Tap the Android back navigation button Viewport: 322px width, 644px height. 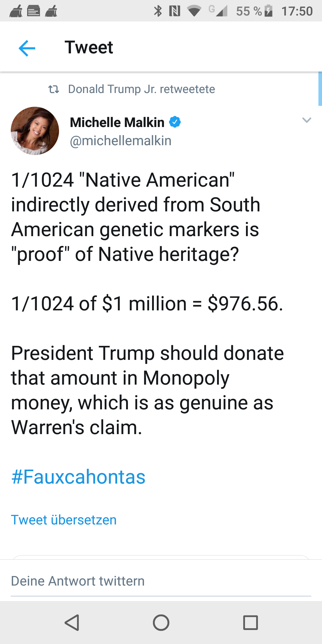pyautogui.click(x=72, y=623)
